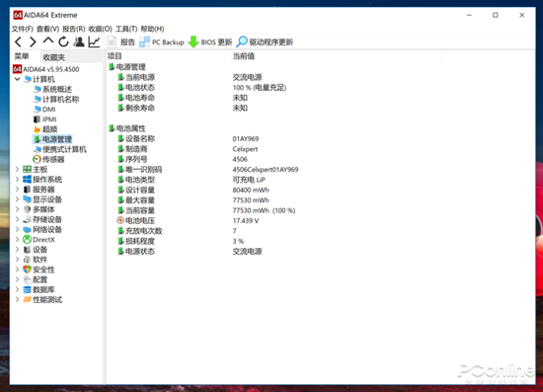Expand the 多媒体 tree node

[18, 209]
